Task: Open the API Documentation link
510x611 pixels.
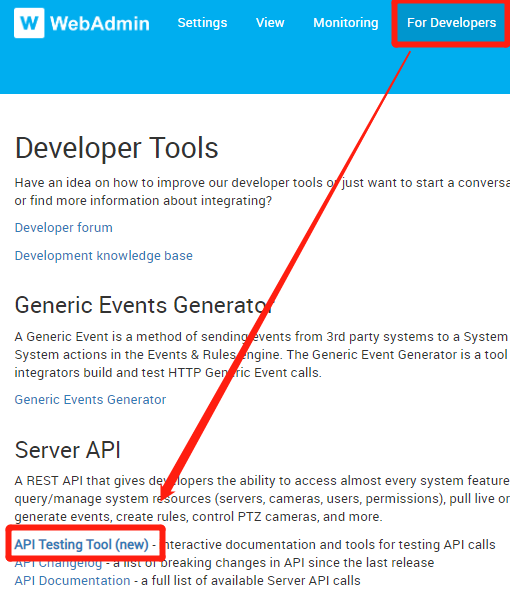Action: point(72,581)
